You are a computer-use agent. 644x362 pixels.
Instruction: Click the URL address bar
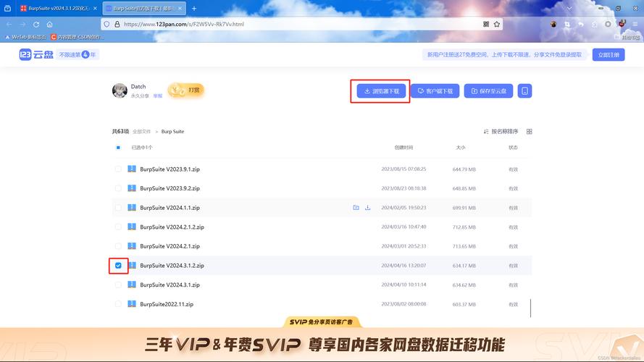coord(301,24)
